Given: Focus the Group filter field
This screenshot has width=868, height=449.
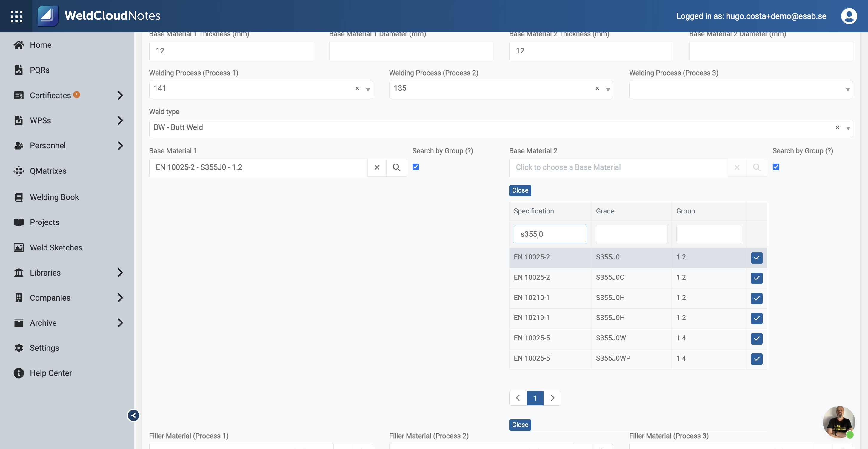Looking at the screenshot, I should tap(709, 234).
